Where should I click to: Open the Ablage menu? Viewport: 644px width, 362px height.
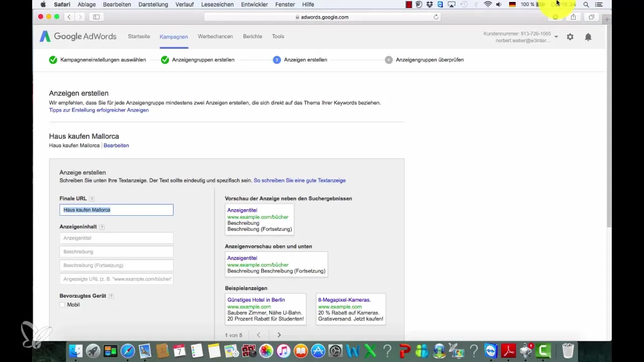pyautogui.click(x=87, y=5)
